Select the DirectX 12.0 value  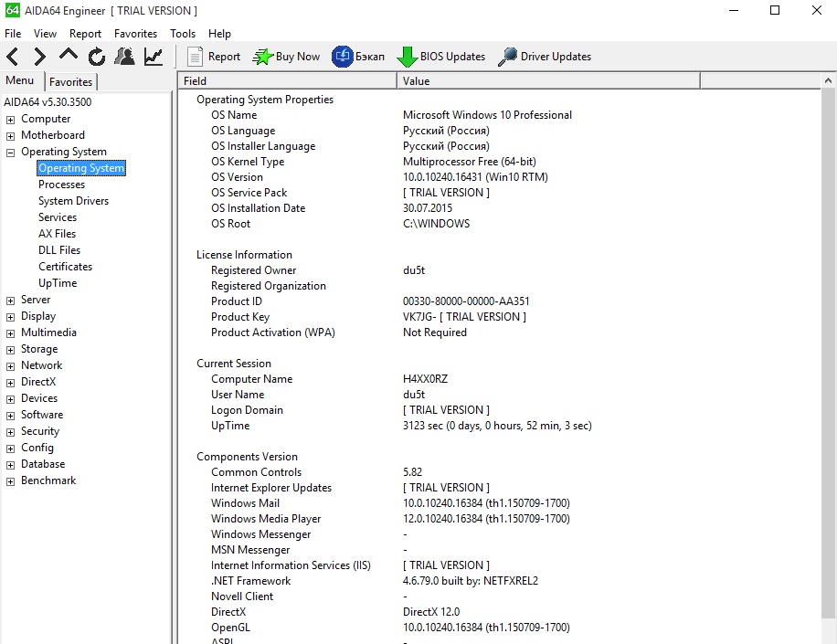click(x=431, y=612)
